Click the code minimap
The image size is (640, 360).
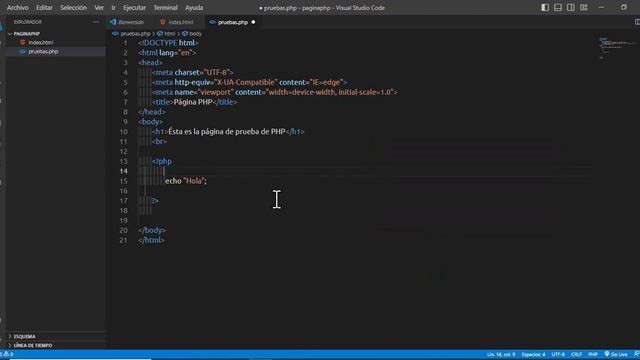coord(616,48)
